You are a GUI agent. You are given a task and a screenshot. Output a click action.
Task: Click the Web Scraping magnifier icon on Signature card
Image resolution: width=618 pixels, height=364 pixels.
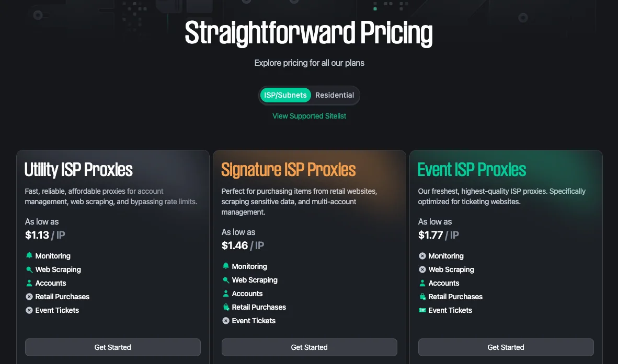(226, 280)
